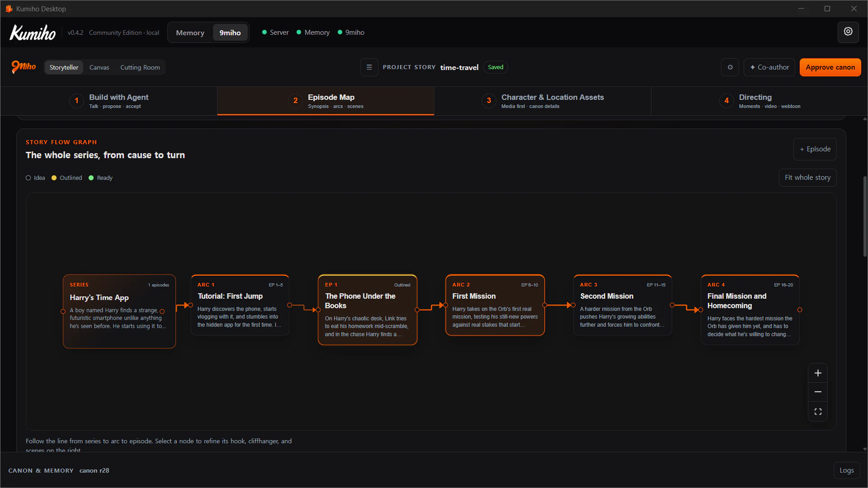Image resolution: width=868 pixels, height=488 pixels.
Task: Select the Arc 1 Tutorial: First Jump node
Action: click(x=240, y=305)
